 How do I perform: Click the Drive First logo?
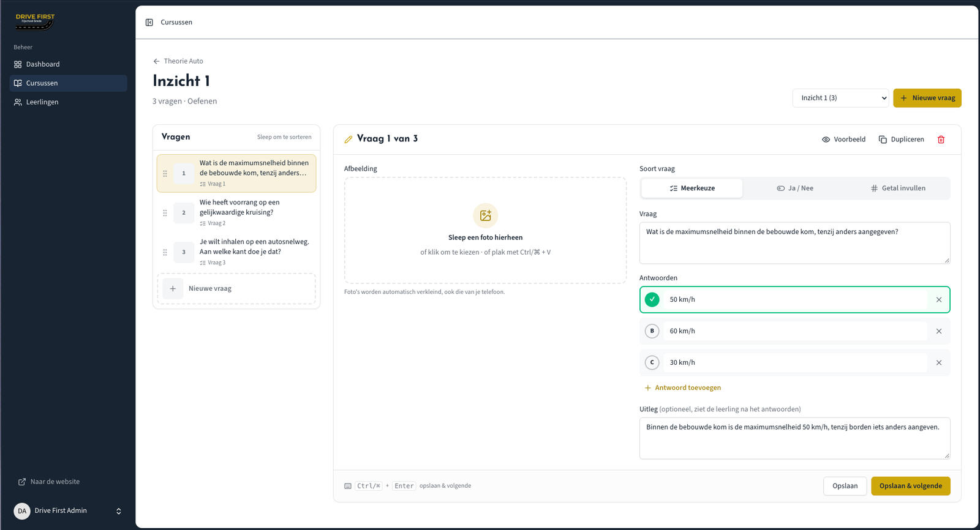[35, 22]
